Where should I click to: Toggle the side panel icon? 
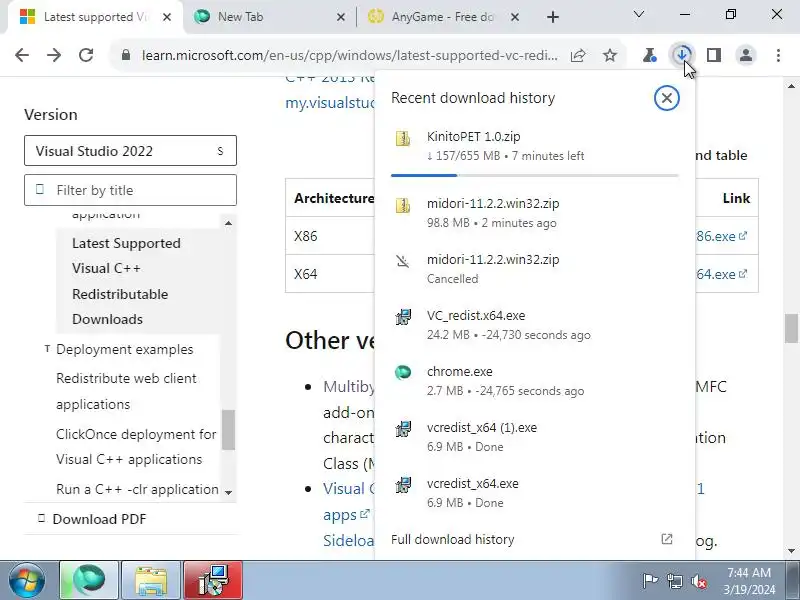pos(714,55)
